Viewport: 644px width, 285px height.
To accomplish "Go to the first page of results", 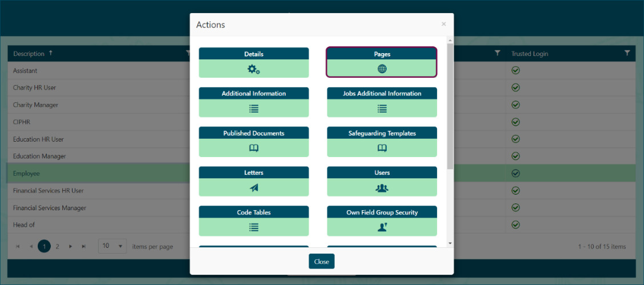I will [x=18, y=246].
